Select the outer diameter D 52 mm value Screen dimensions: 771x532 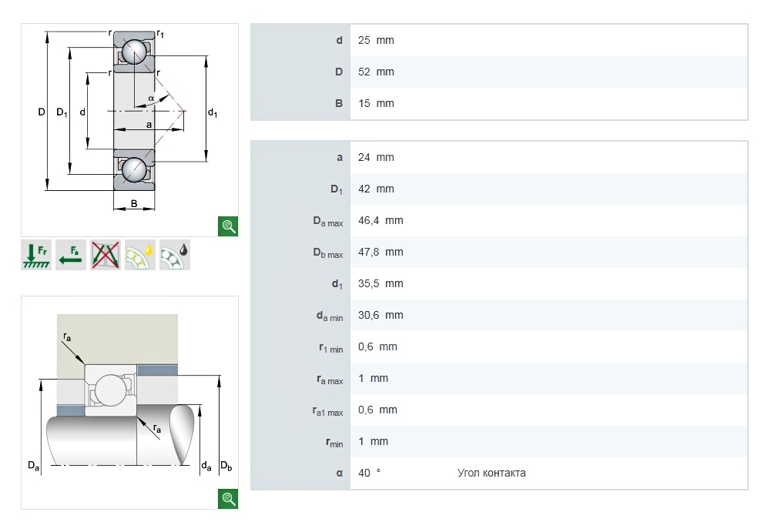(376, 72)
